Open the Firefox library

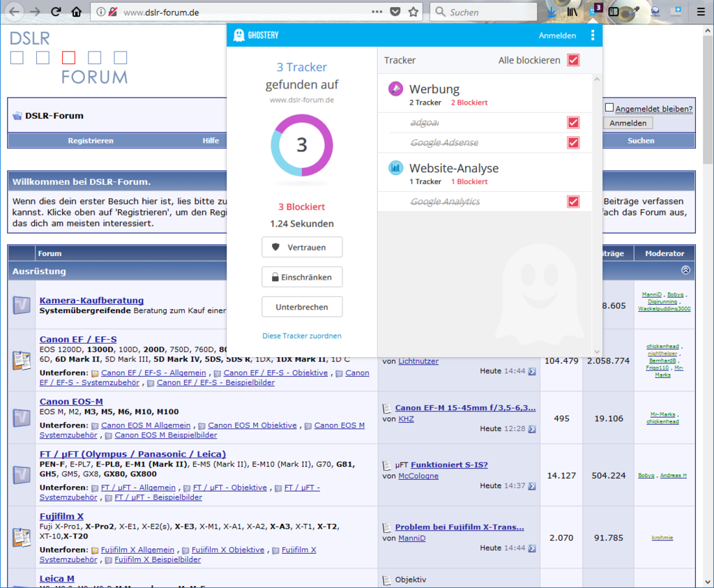coord(572,12)
